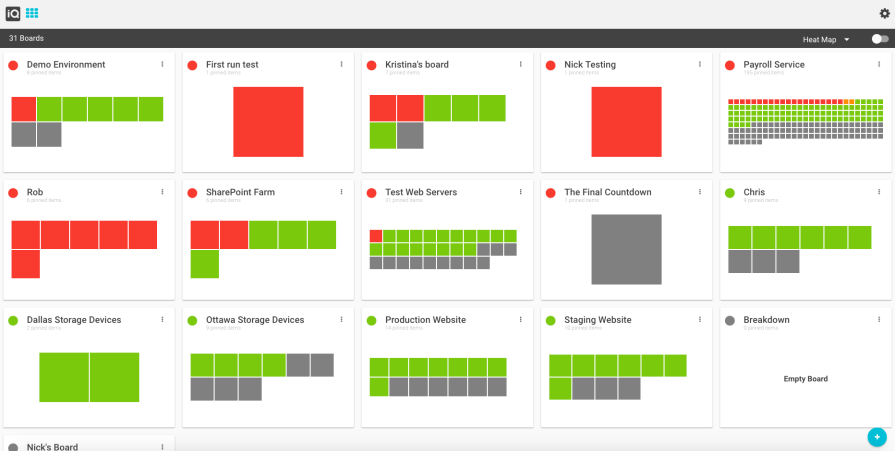The image size is (895, 451).
Task: Select The Final Countdown title
Action: 608,192
